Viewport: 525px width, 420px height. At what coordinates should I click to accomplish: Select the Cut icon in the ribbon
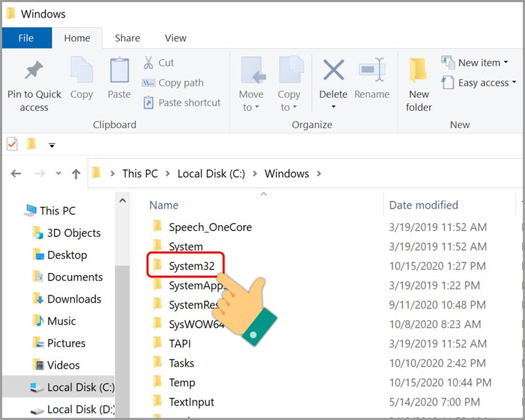pyautogui.click(x=150, y=62)
